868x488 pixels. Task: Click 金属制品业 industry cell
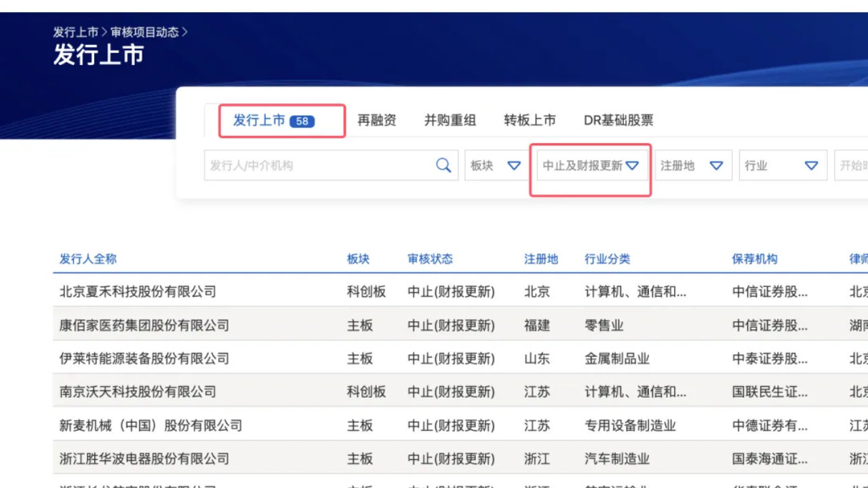[x=617, y=358]
